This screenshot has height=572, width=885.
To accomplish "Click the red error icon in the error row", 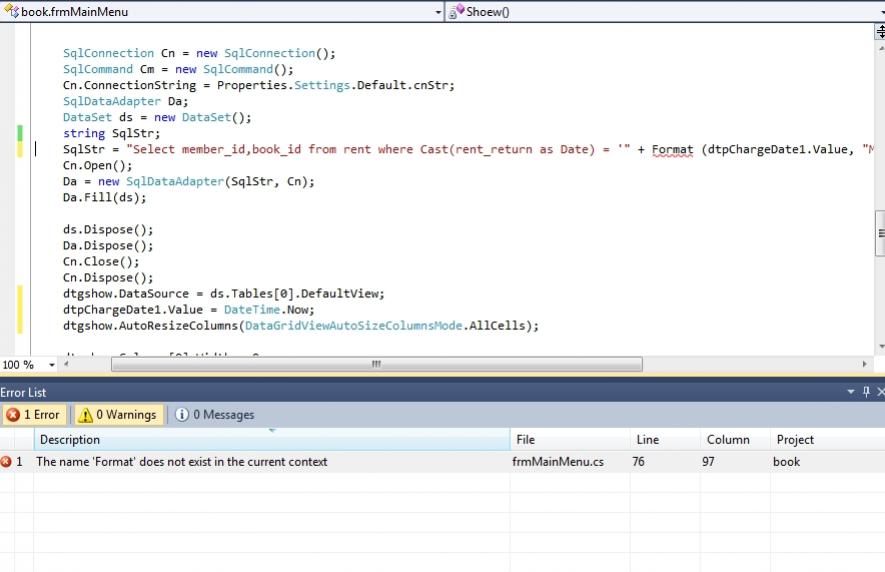I will (6, 462).
